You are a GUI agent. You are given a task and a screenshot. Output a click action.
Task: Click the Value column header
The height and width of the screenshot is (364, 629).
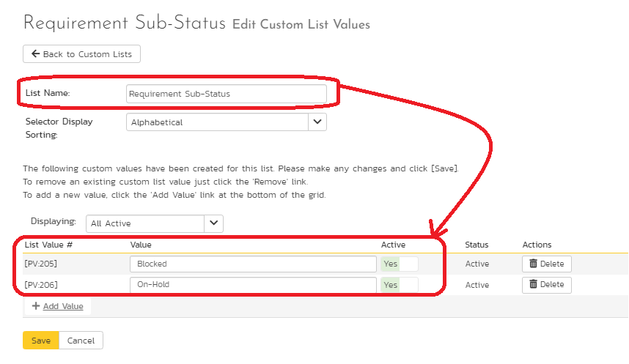[x=141, y=245]
